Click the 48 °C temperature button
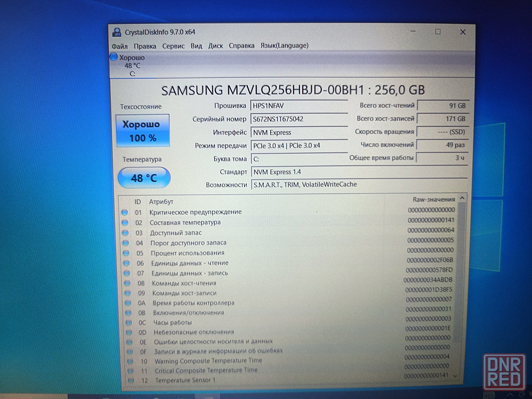Image resolution: width=532 pixels, height=399 pixels. [144, 178]
